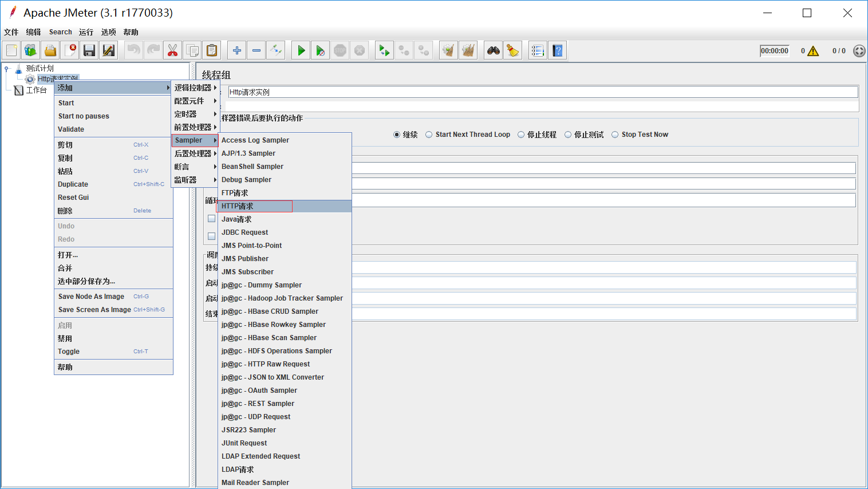
Task: Click the Remote start all icon
Action: click(384, 50)
